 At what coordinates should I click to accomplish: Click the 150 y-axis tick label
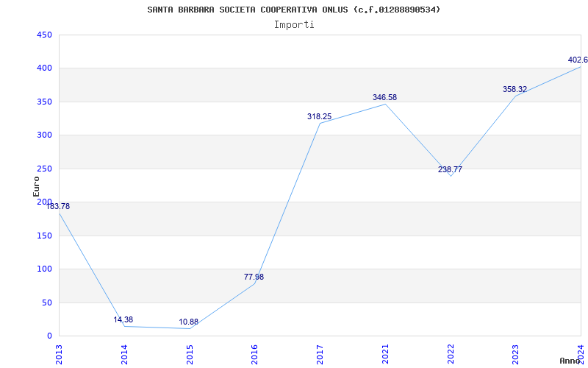44,236
